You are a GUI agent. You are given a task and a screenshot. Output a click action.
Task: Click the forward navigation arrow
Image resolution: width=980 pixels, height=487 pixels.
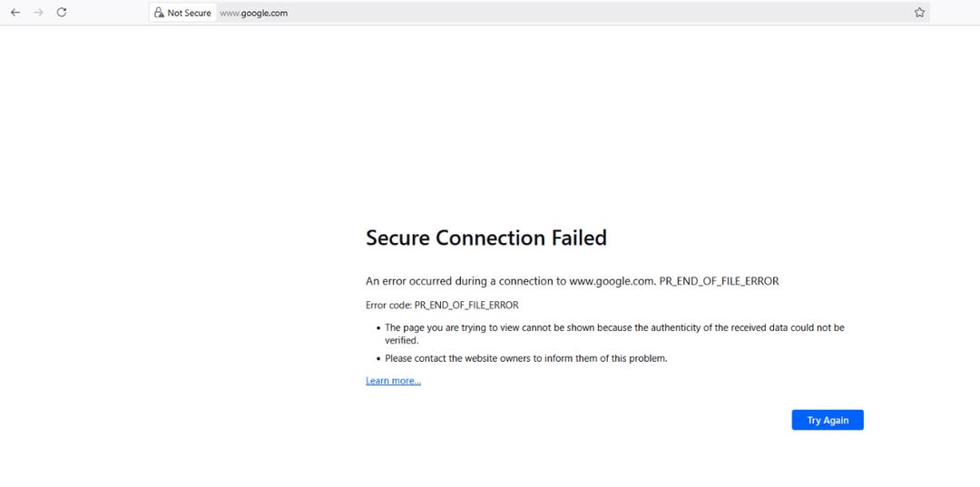pos(39,13)
